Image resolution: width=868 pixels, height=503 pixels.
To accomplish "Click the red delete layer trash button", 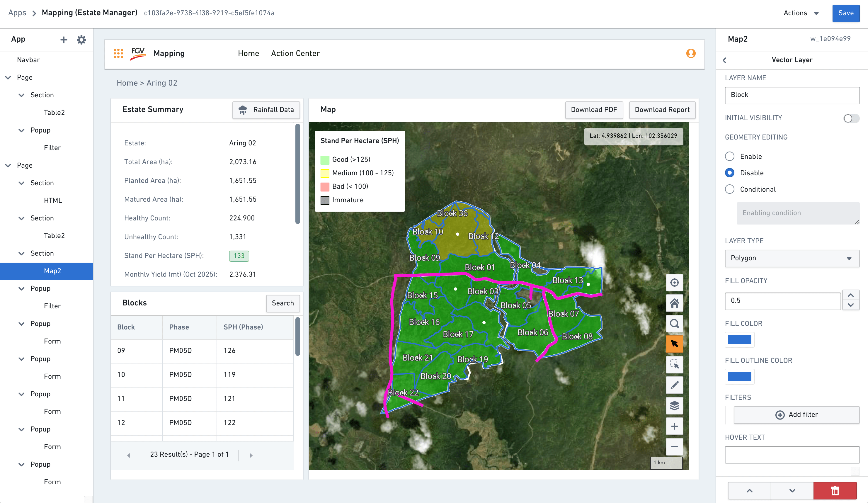I will 835,490.
